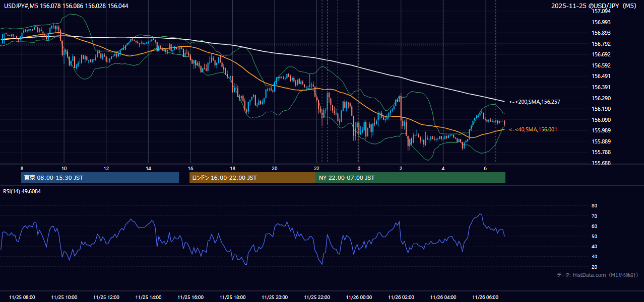Click the 11/26 02:00 time label
644x302 pixels.
[x=401, y=297]
